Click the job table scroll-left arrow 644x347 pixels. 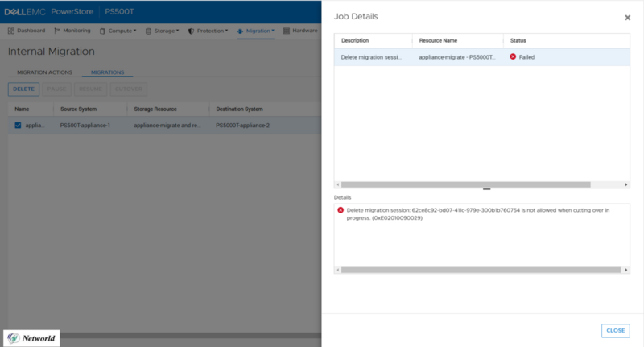coord(338,185)
